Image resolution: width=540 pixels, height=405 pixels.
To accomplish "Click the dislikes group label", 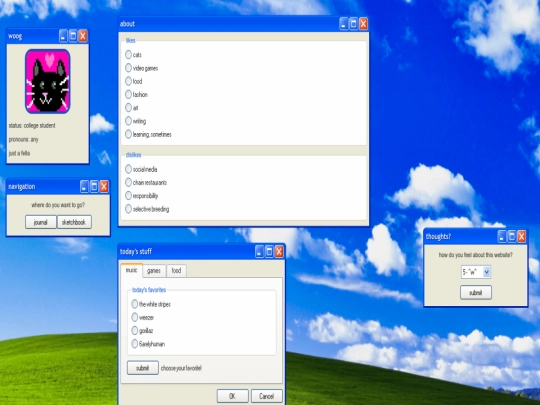I will pos(134,155).
